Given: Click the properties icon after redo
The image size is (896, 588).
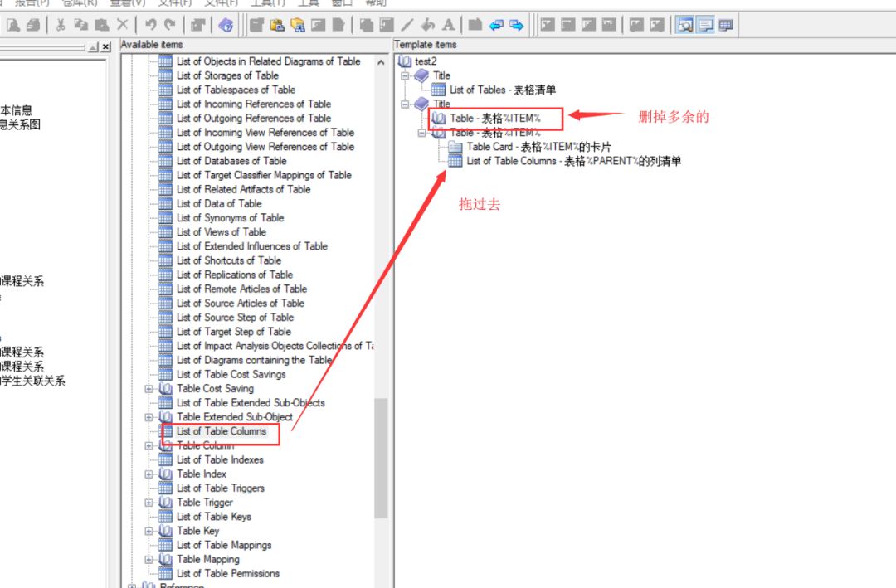Looking at the screenshot, I should [x=197, y=25].
